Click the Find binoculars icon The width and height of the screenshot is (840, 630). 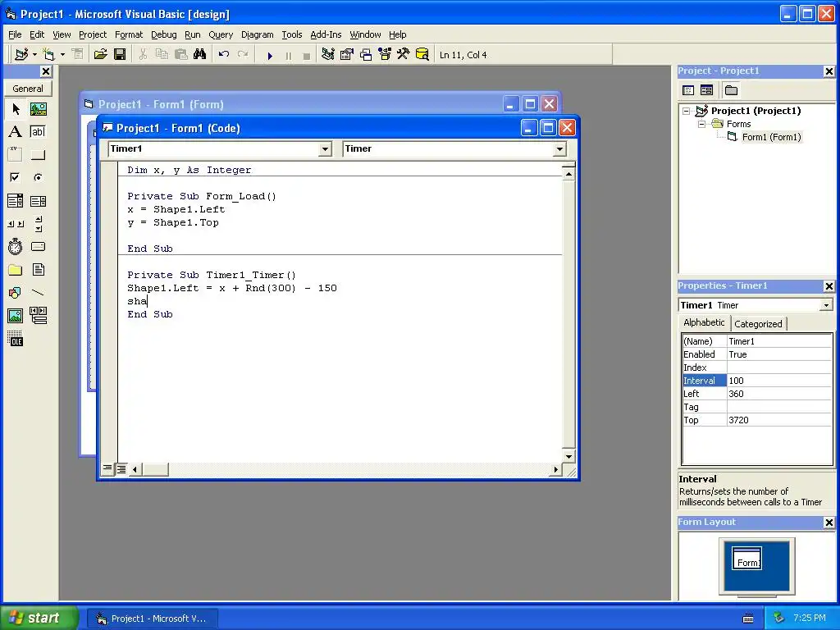[x=200, y=54]
